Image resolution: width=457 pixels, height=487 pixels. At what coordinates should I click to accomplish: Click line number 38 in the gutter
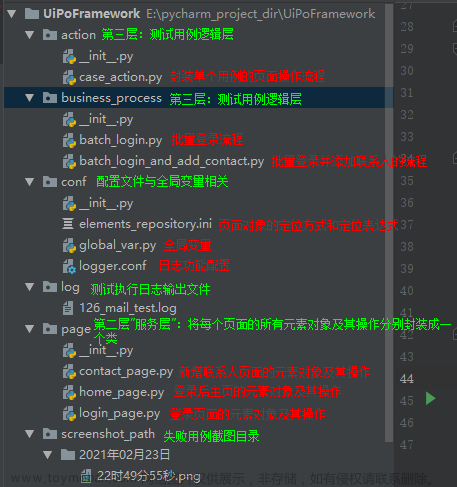click(407, 247)
